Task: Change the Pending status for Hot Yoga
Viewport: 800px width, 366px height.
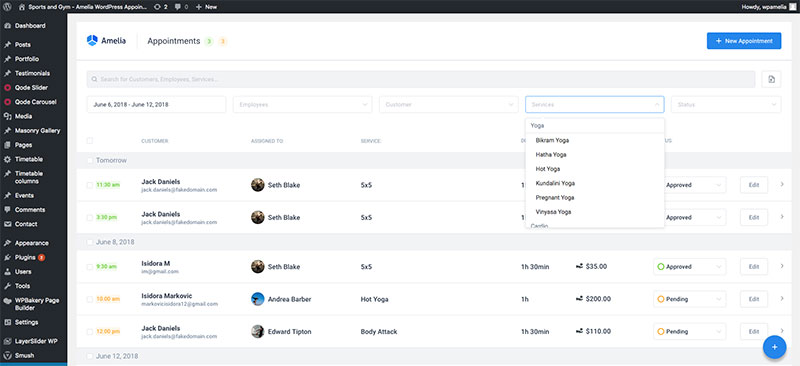Action: point(689,299)
